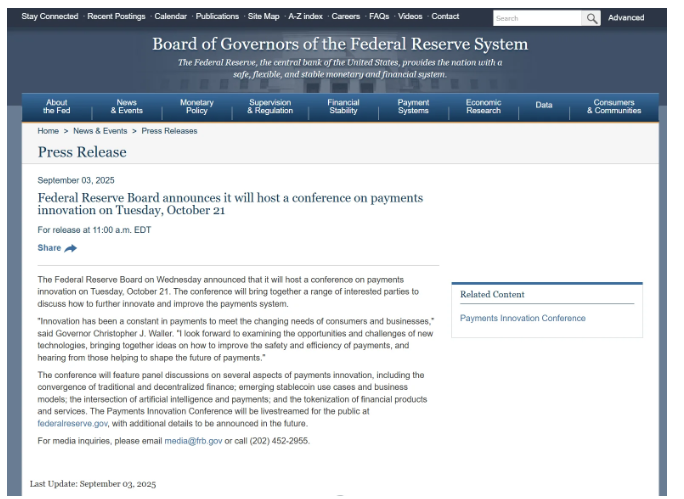Click the date September 03, 2025
This screenshot has width=684, height=499.
76,181
